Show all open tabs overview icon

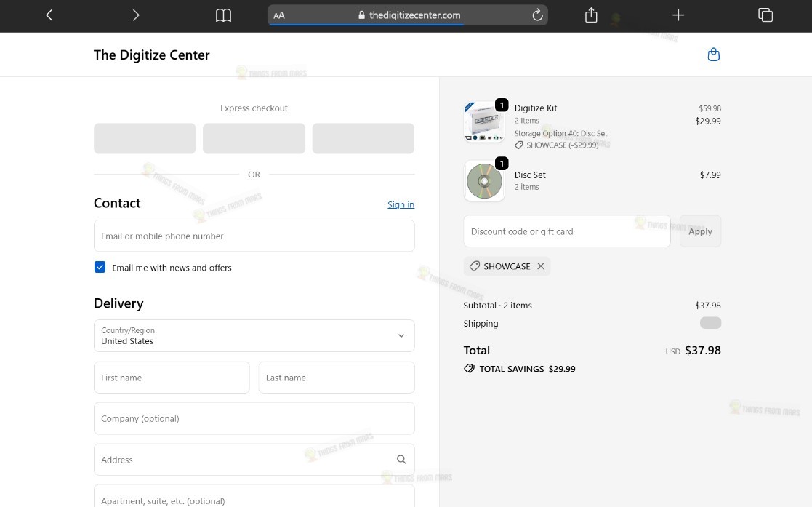765,15
